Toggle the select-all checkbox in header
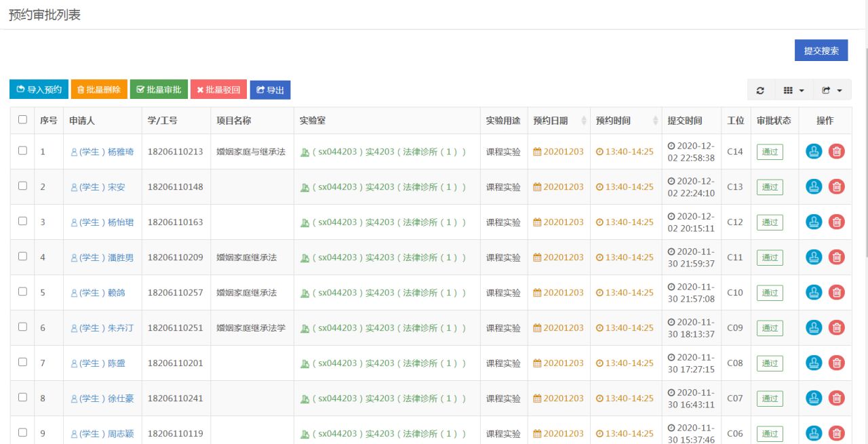Image resolution: width=868 pixels, height=444 pixels. tap(22, 120)
